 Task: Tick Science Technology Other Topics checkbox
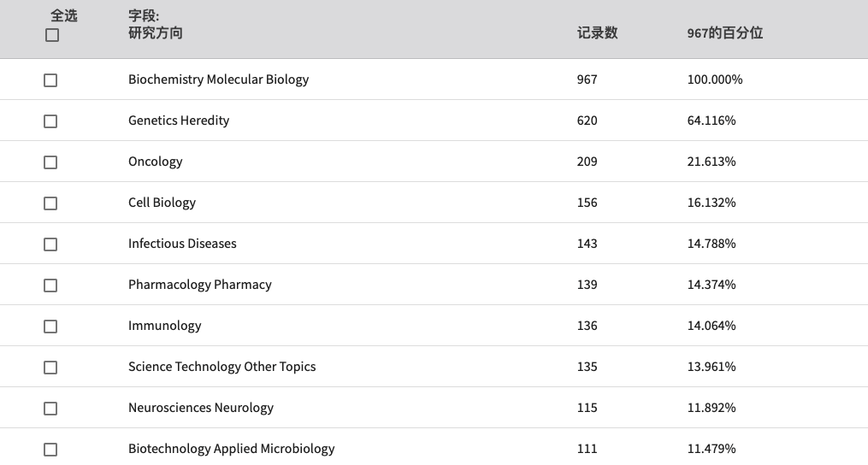click(50, 367)
